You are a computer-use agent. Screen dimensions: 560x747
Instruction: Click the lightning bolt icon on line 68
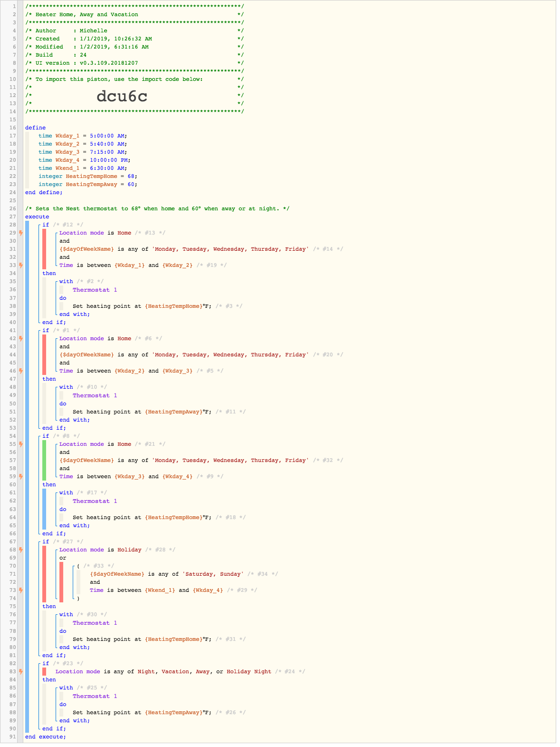pyautogui.click(x=21, y=550)
